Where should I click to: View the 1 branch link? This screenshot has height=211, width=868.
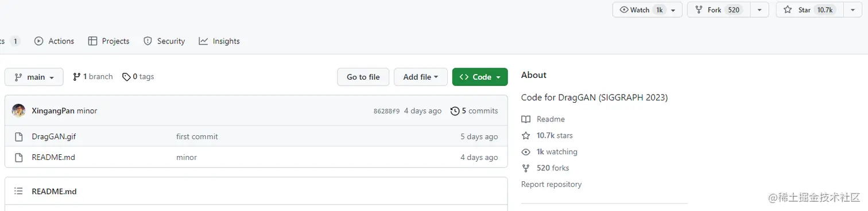[x=93, y=77]
